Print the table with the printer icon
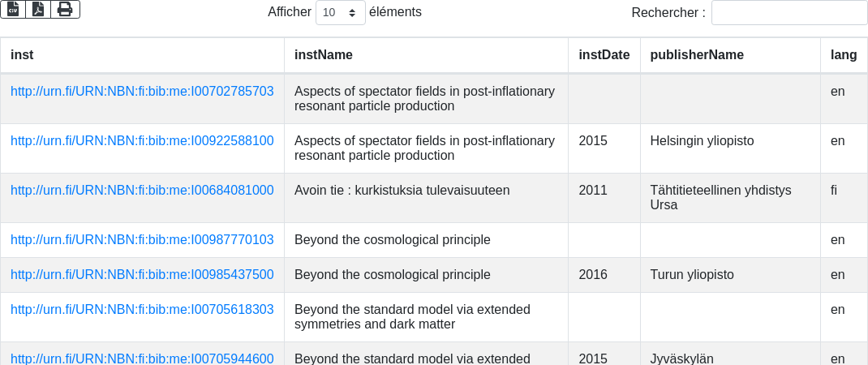This screenshot has height=365, width=868. click(65, 9)
